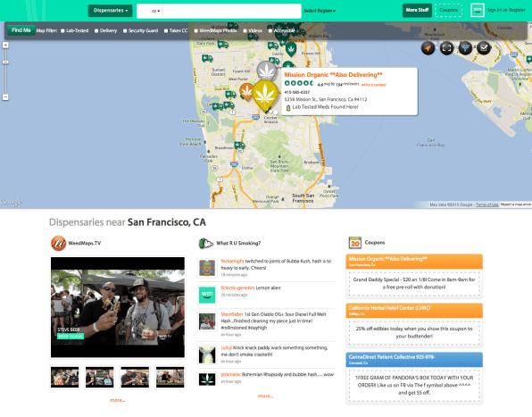
Task: Select the first video thumbnail below player
Action: [65, 377]
